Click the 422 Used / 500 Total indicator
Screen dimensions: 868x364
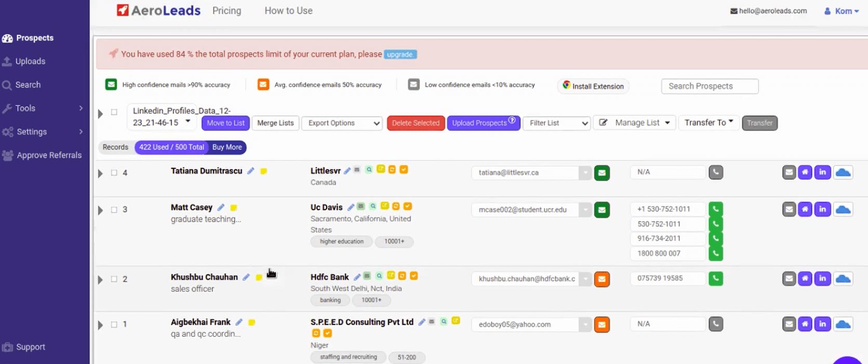point(171,147)
